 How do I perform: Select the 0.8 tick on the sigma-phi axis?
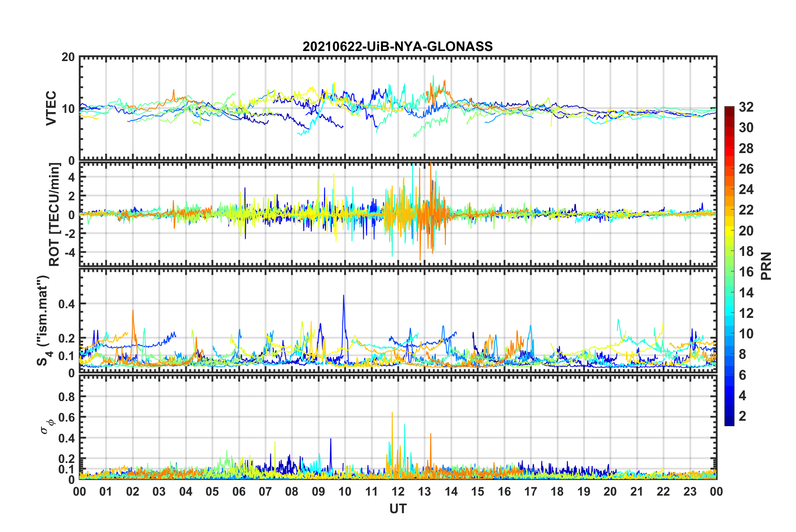(67, 396)
